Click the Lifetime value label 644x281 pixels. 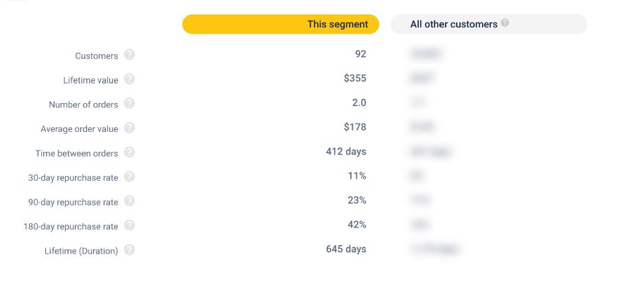pyautogui.click(x=91, y=80)
